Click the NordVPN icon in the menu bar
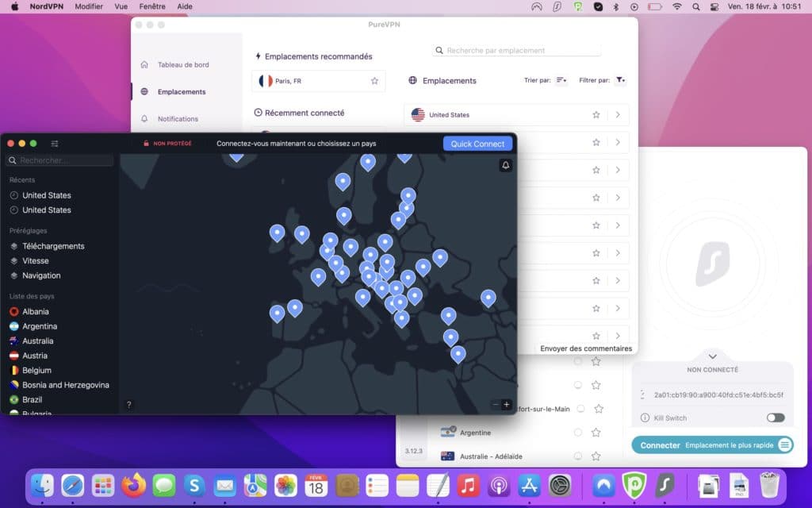Viewport: 812px width, 508px height. (537, 6)
